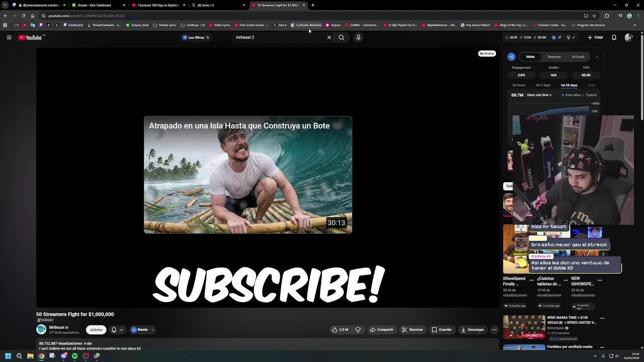This screenshot has height=362, width=644.
Task: Toggle the Typical chart legend
Action: [x=589, y=95]
